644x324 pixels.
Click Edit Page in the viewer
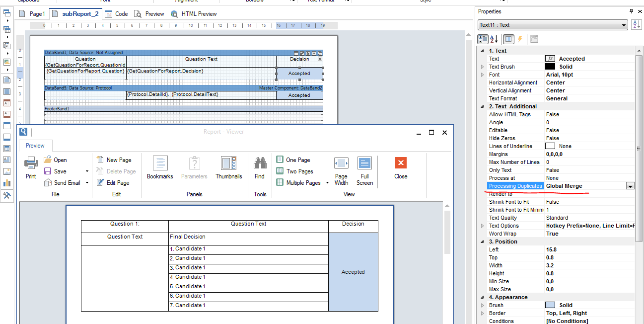(113, 183)
